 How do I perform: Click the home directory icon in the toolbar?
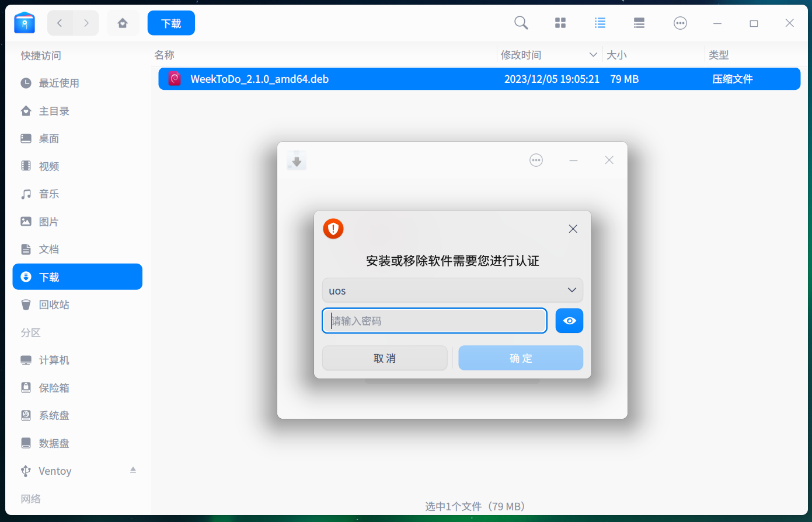tap(123, 23)
